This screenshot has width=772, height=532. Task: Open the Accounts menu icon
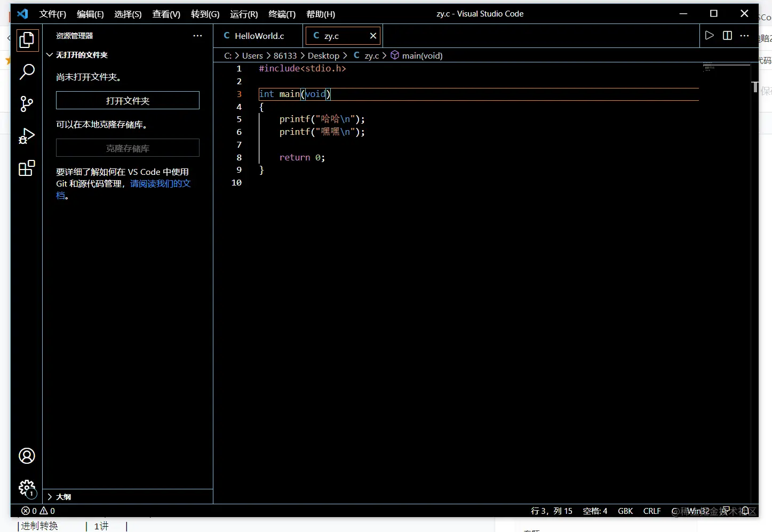pyautogui.click(x=27, y=456)
